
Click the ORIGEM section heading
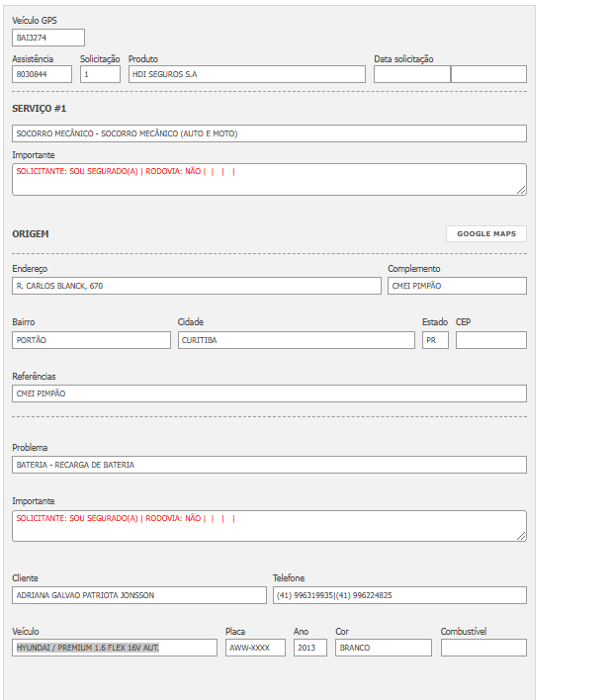click(x=31, y=234)
